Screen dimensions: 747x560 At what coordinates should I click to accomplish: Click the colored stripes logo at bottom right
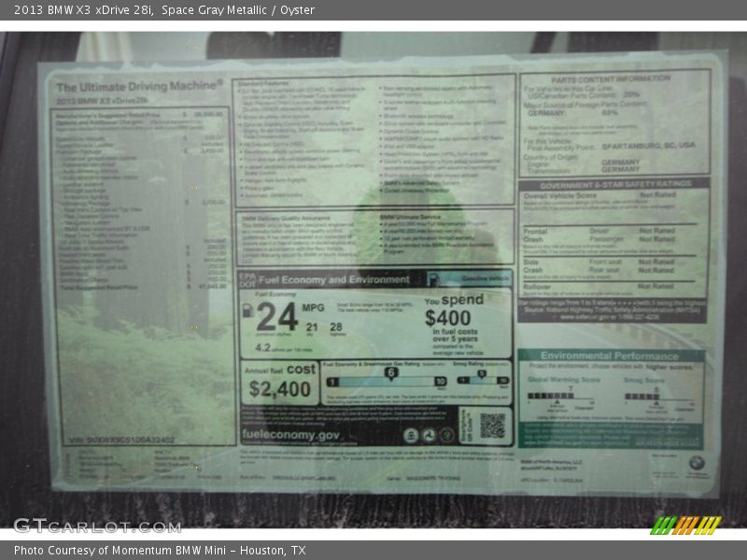tap(684, 525)
